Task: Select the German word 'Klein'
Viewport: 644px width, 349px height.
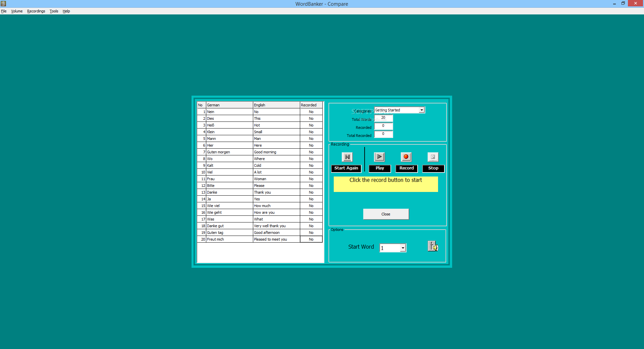Action: 229,132
